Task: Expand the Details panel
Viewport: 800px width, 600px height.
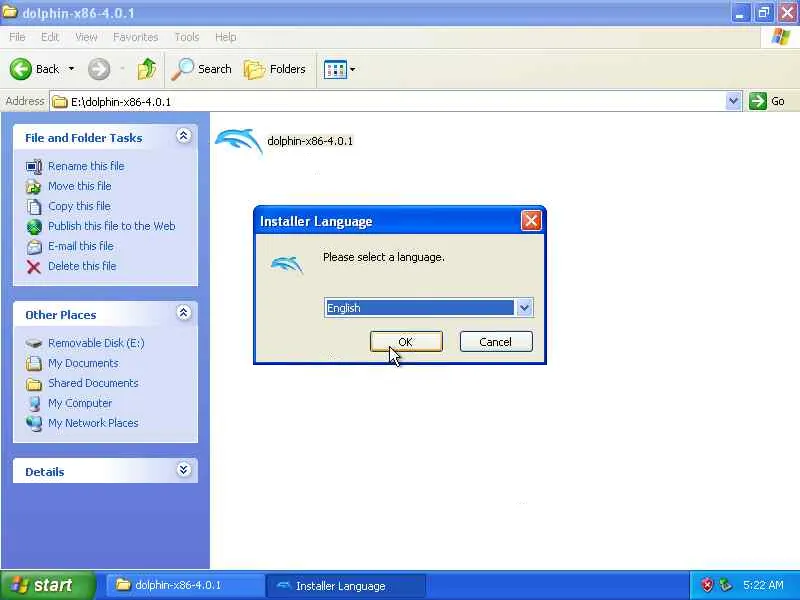Action: tap(184, 469)
